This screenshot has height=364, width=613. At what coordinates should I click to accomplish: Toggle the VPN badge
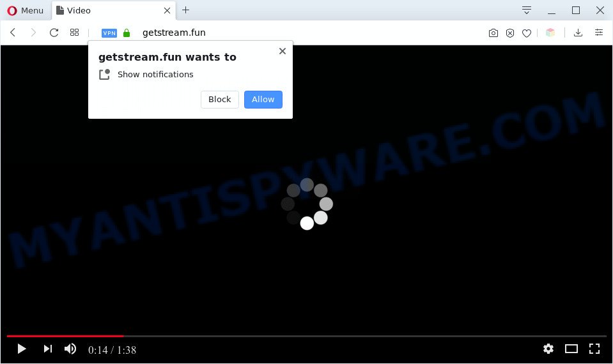point(109,33)
